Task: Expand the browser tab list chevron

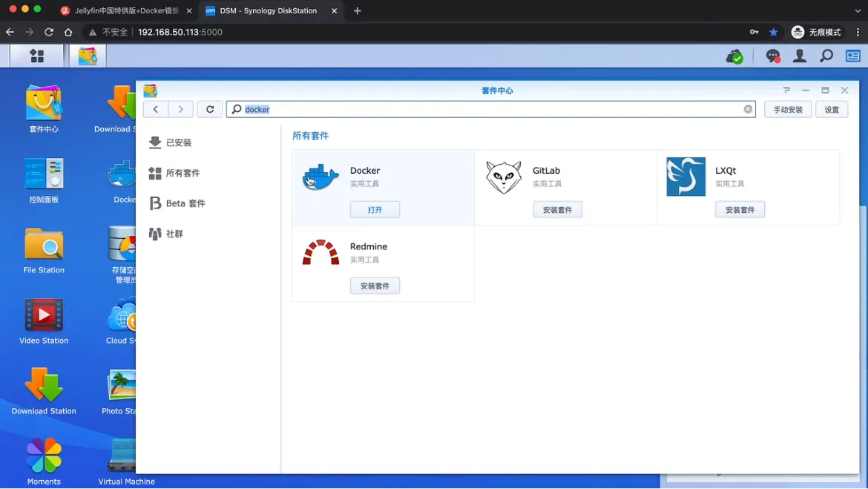Action: [x=858, y=11]
